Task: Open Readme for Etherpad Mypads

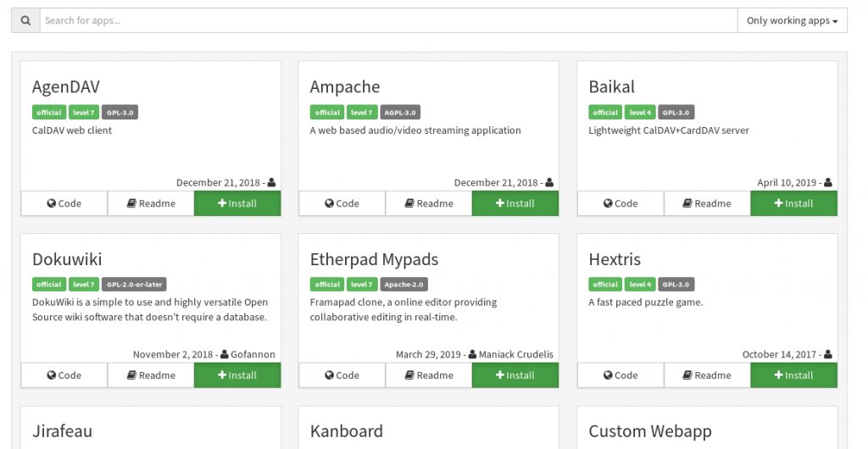Action: click(x=429, y=375)
